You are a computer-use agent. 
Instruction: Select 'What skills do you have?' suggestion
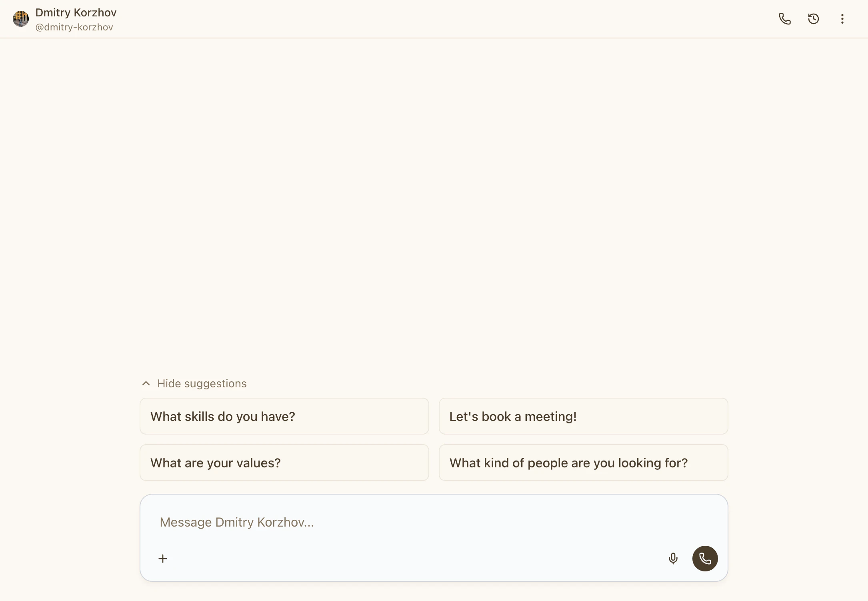tap(284, 416)
